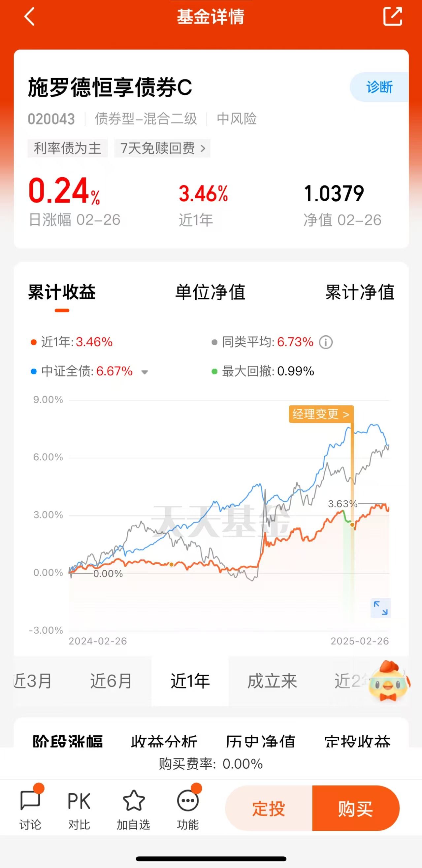Viewport: 422px width, 868px height.
Task: Tap the 诊断 diagnosis button
Action: pos(379,87)
